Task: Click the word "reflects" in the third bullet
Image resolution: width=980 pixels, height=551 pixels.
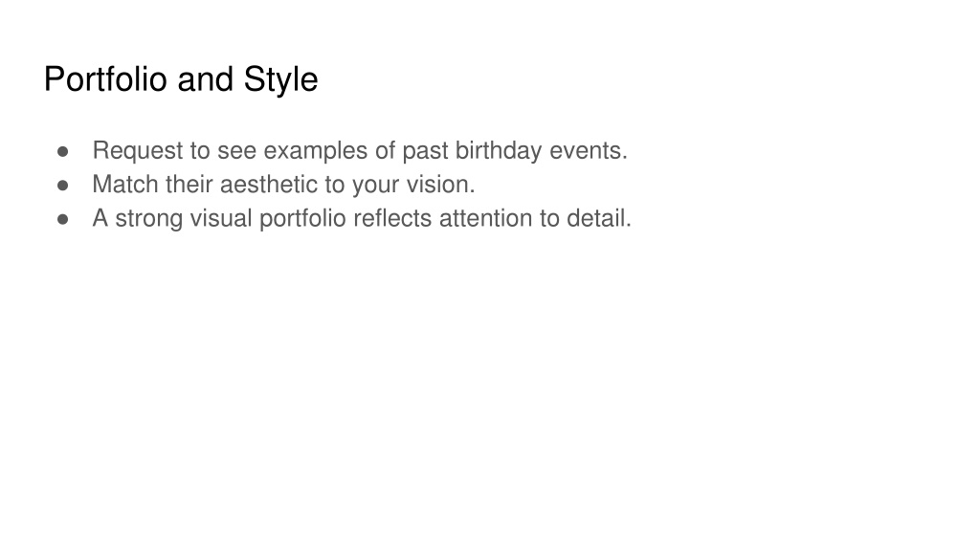Action: (392, 218)
